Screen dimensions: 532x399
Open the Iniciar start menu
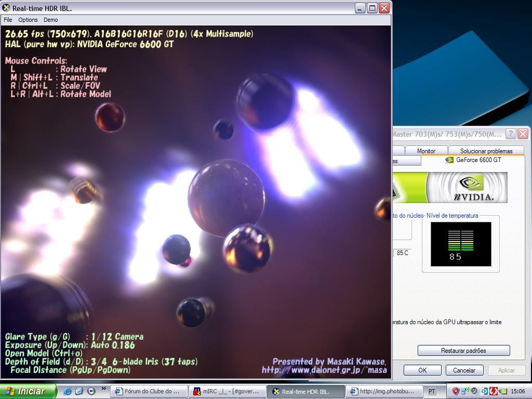point(28,391)
